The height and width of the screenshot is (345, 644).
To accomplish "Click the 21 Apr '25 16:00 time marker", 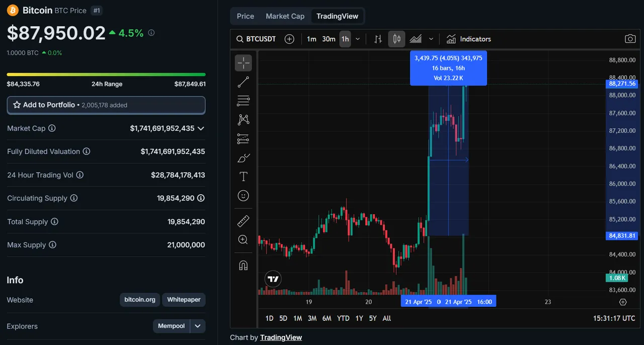I will 469,302.
